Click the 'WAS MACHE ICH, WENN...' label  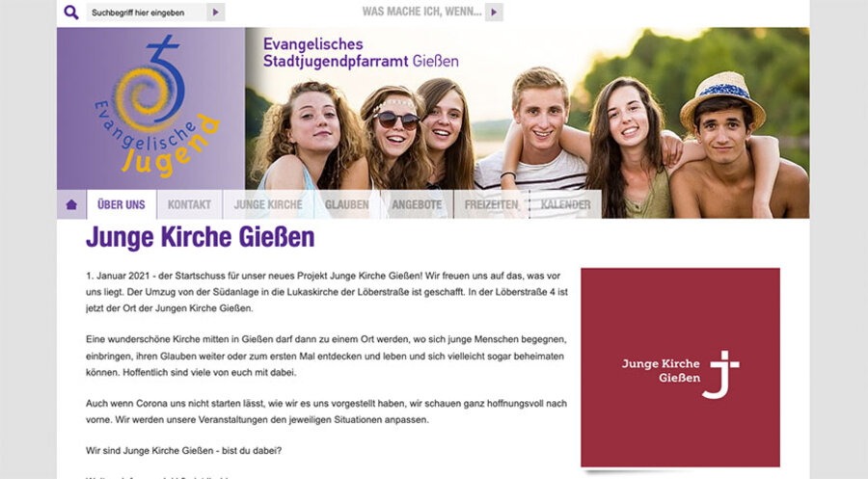tap(421, 12)
